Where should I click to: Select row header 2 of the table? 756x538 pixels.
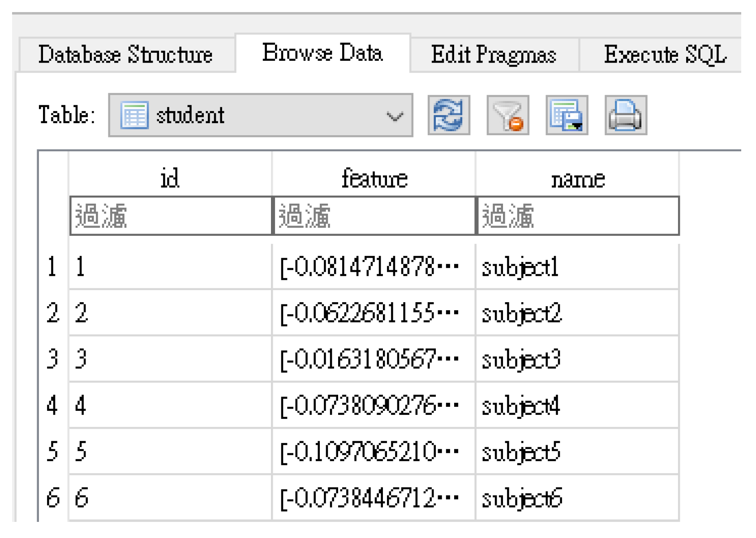[53, 313]
